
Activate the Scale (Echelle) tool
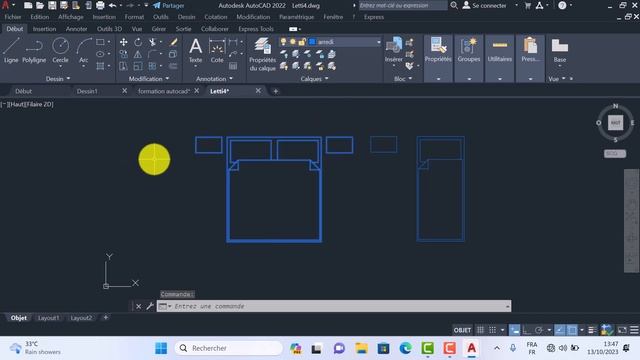(x=138, y=66)
